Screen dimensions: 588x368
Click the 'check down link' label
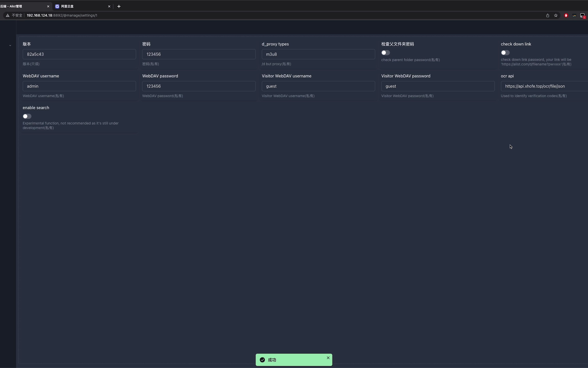(516, 44)
